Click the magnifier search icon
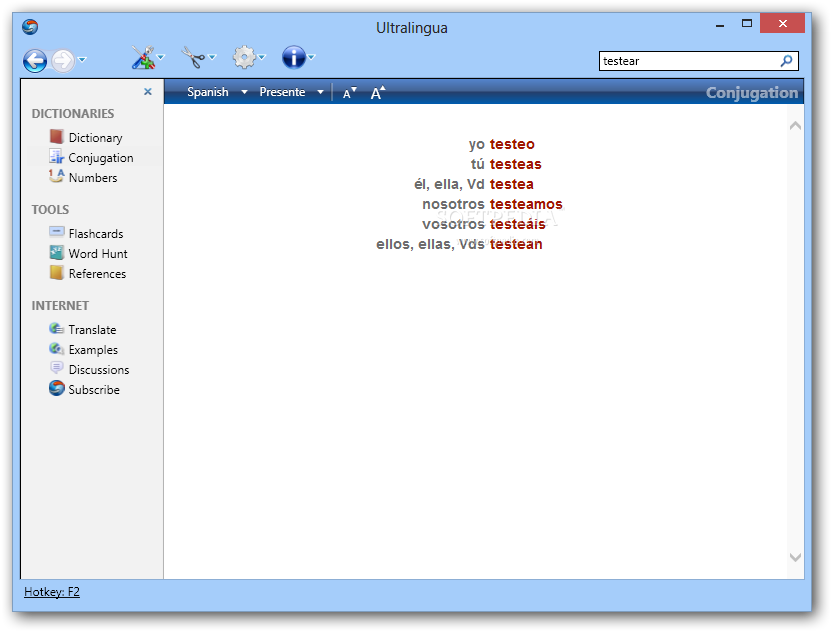Screen dimensions: 832x632 pyautogui.click(x=787, y=61)
